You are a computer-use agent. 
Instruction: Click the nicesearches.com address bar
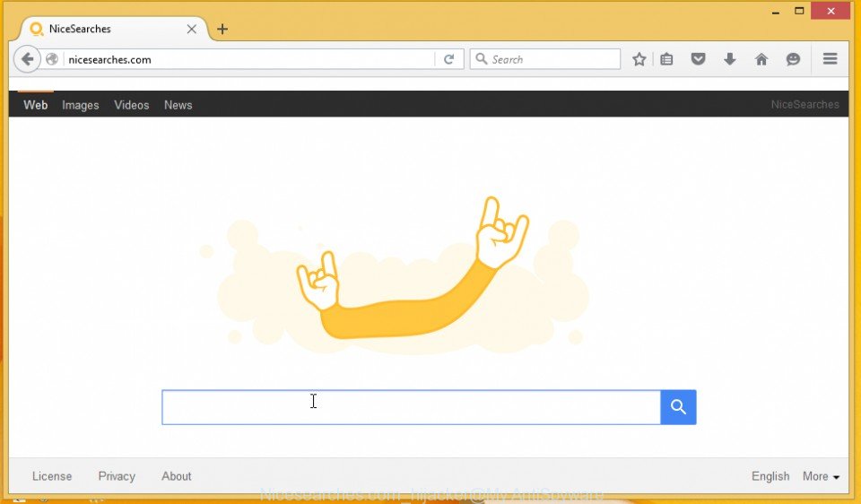tap(250, 59)
